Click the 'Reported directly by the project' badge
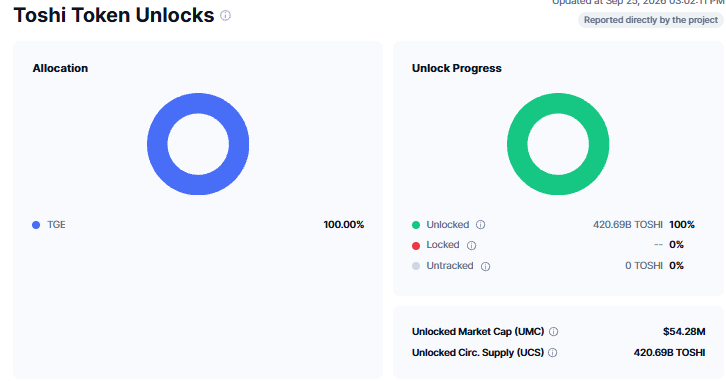Image resolution: width=726 pixels, height=381 pixels. (x=651, y=20)
